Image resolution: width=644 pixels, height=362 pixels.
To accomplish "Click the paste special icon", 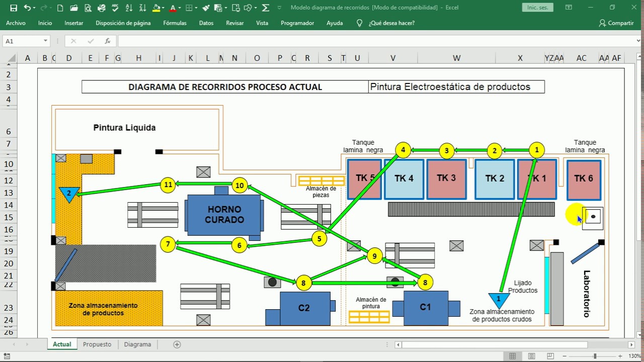I will 218,8.
